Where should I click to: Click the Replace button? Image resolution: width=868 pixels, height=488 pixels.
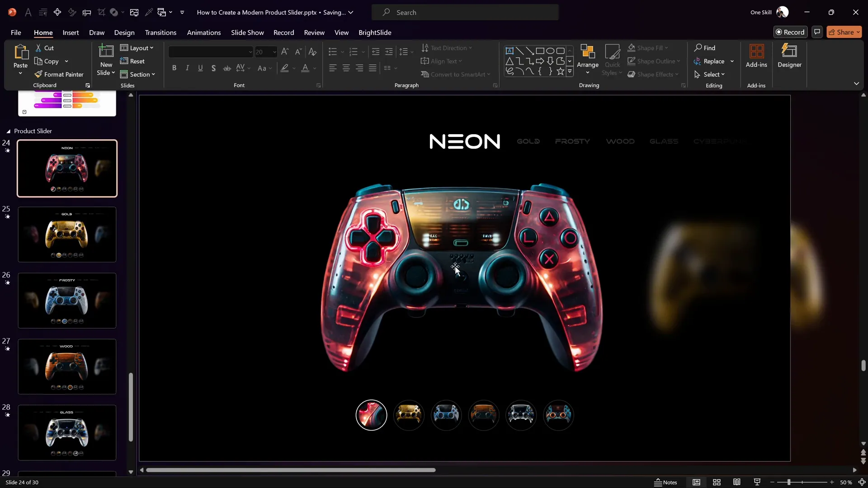pyautogui.click(x=709, y=61)
